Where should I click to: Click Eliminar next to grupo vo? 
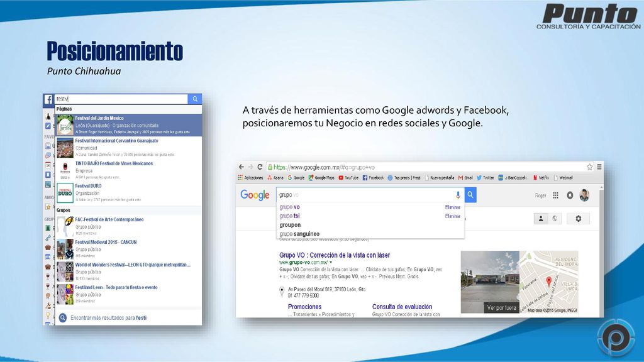[453, 207]
